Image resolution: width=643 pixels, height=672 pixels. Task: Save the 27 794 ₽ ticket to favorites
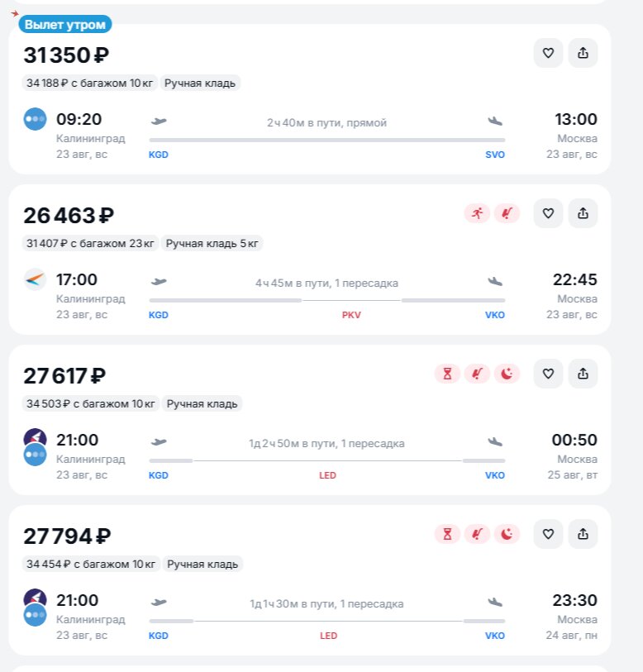coord(548,534)
